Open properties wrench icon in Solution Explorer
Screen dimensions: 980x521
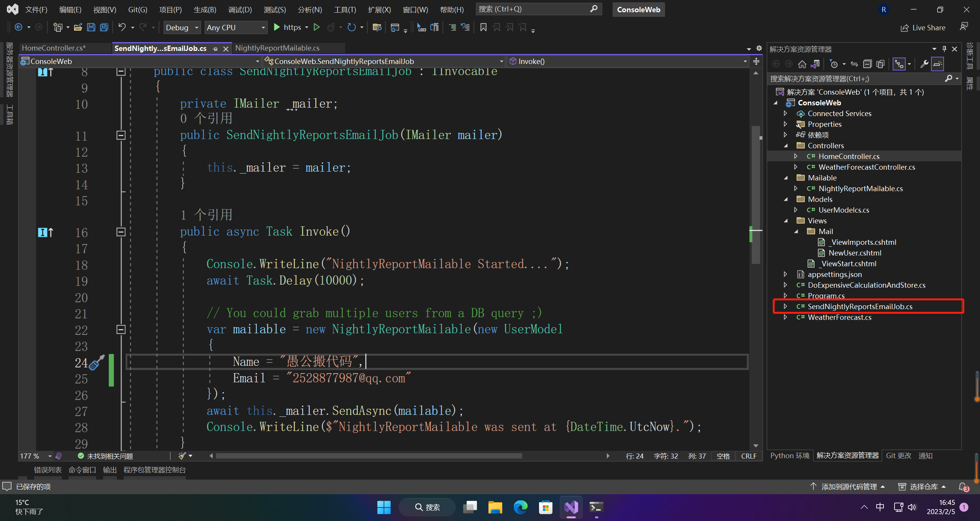924,64
